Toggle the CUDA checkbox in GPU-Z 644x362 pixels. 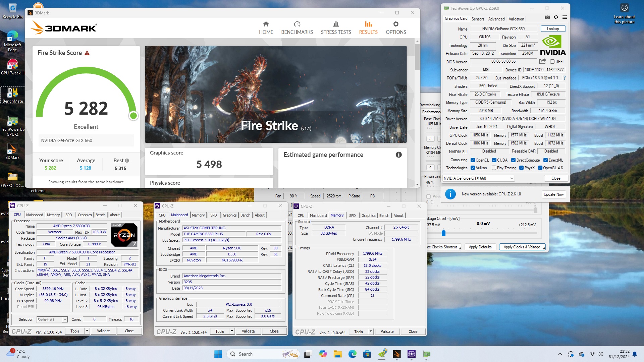[x=494, y=160]
